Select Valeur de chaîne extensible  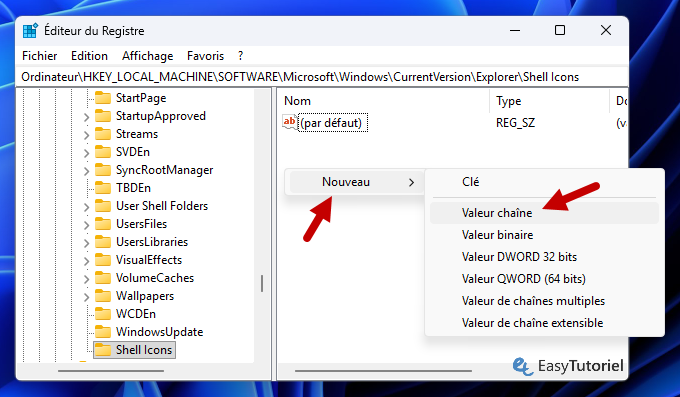[544, 323]
